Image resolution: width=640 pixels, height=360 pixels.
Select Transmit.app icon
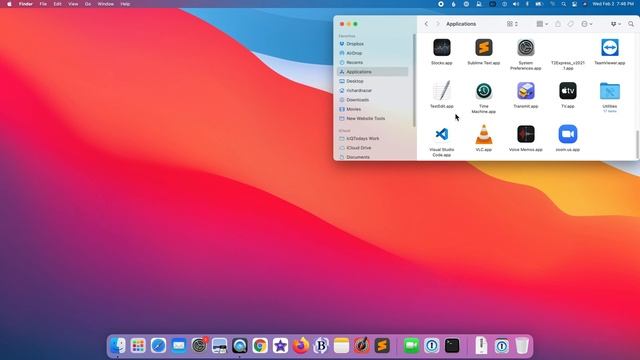pos(526,91)
